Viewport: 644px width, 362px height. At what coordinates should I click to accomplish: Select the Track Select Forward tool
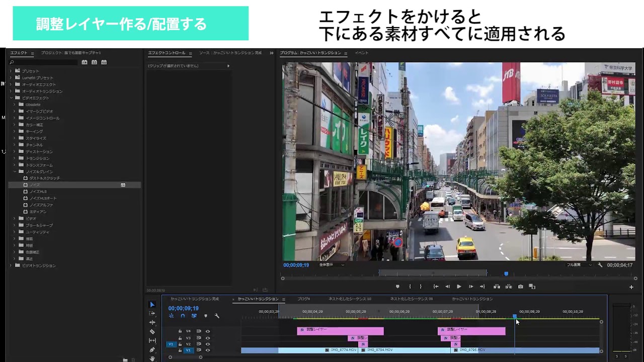coord(152,314)
